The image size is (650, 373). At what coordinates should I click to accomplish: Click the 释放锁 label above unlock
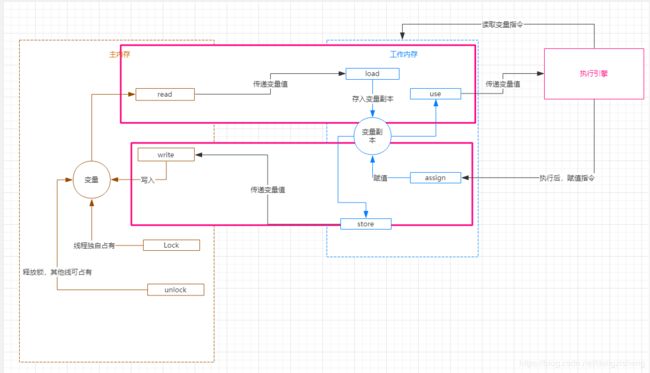(x=57, y=272)
